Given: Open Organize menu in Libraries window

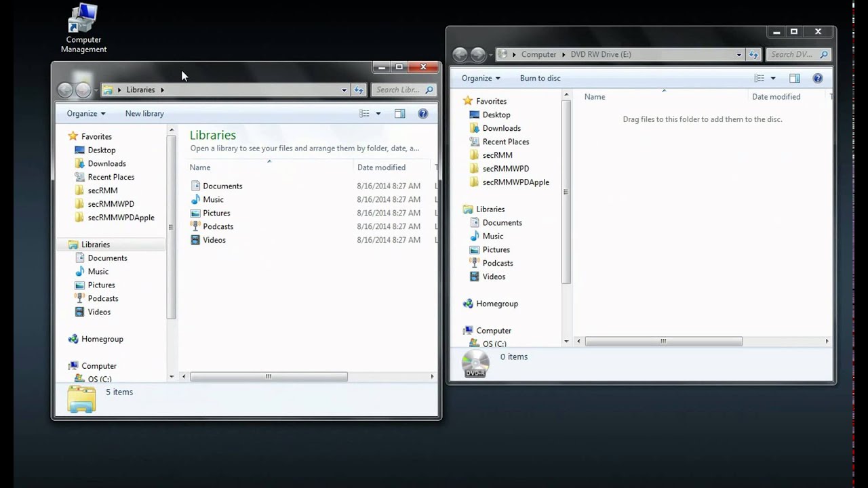Looking at the screenshot, I should point(86,114).
